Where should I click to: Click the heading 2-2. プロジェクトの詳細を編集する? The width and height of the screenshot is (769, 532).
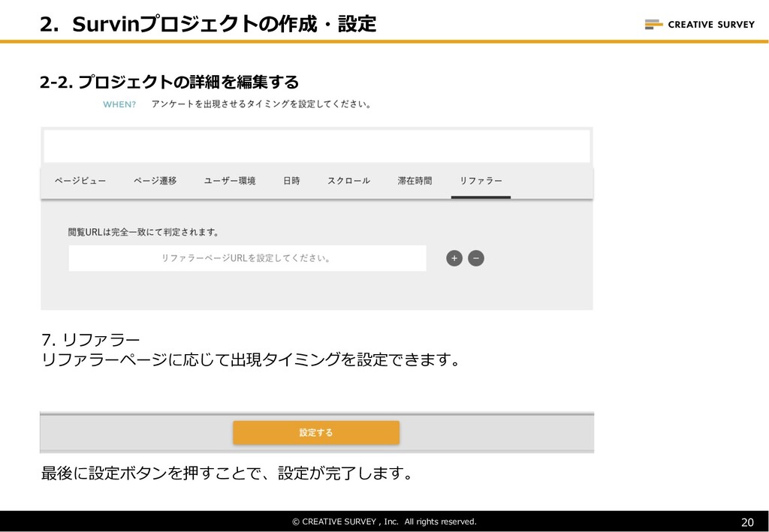[169, 82]
